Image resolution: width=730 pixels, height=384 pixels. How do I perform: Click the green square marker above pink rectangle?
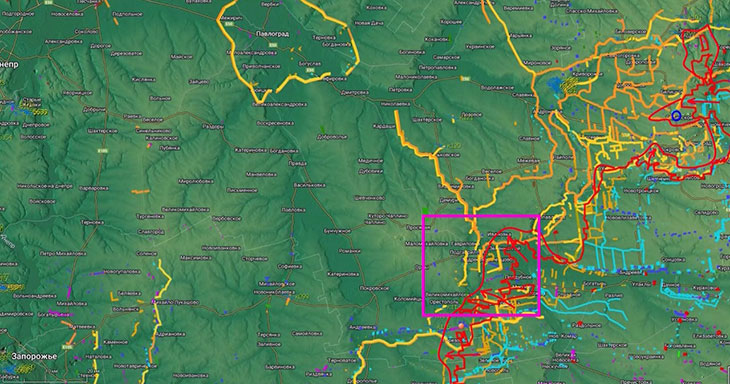425,211
